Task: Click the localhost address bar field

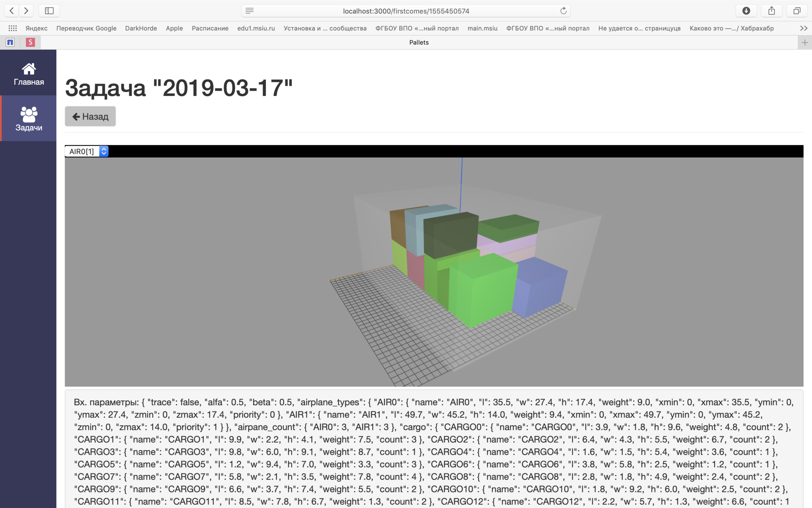Action: pyautogui.click(x=406, y=11)
